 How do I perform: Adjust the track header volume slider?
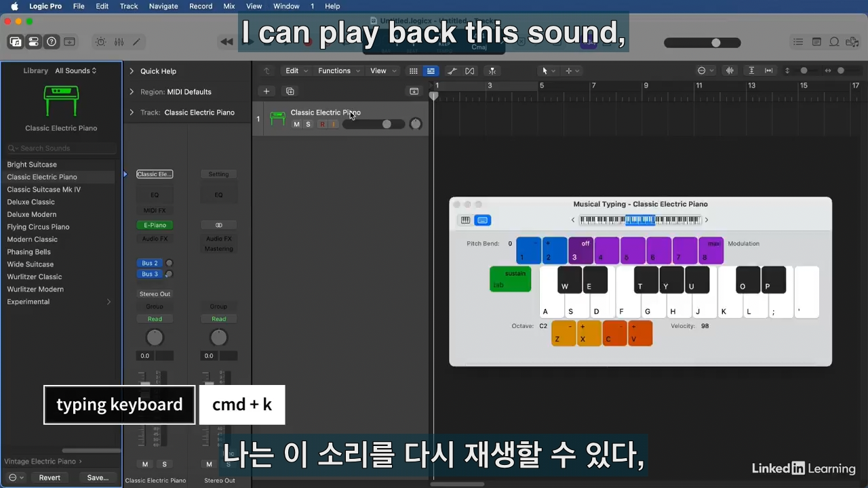[x=374, y=124]
